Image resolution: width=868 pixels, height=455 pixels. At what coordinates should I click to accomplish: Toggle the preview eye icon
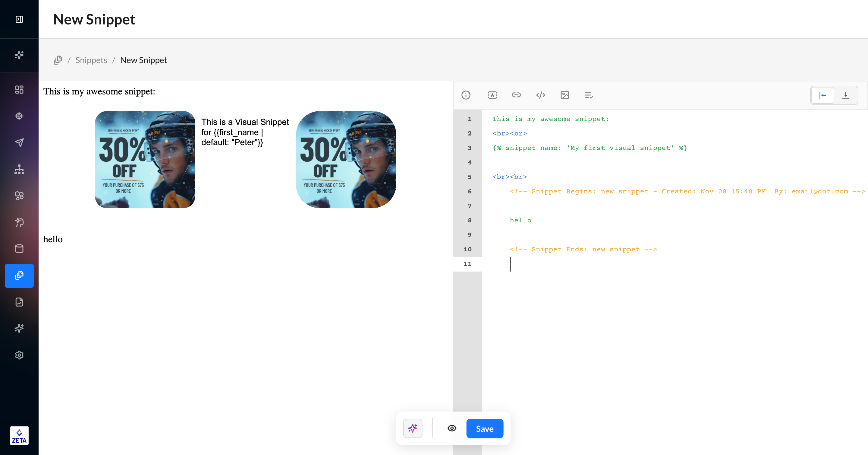tap(451, 428)
